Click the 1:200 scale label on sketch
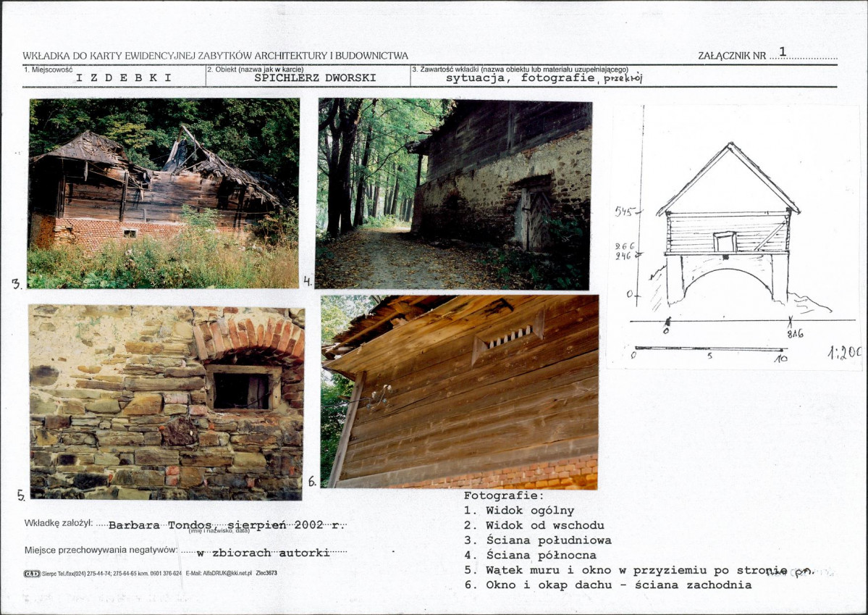The width and height of the screenshot is (868, 615). coord(845,352)
